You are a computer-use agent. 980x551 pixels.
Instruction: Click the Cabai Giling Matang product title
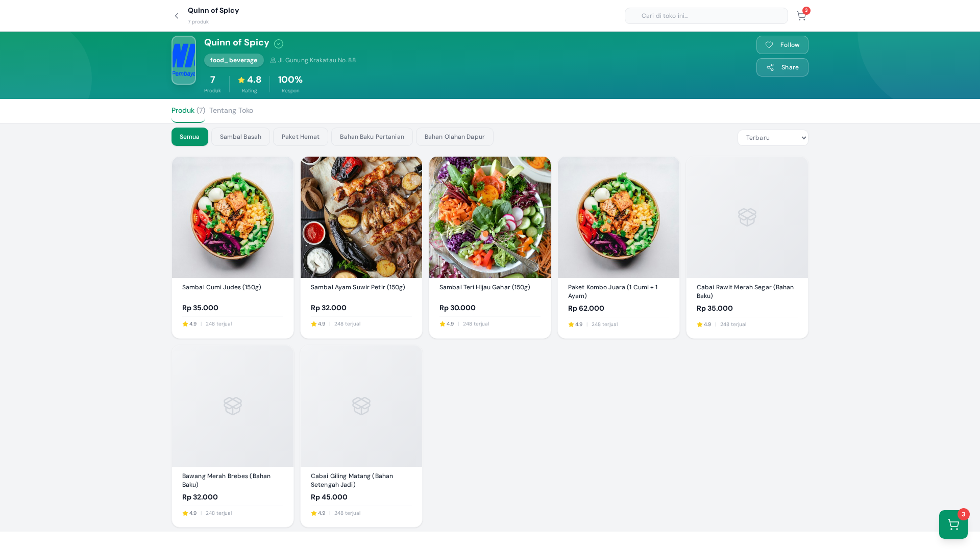[x=352, y=481]
